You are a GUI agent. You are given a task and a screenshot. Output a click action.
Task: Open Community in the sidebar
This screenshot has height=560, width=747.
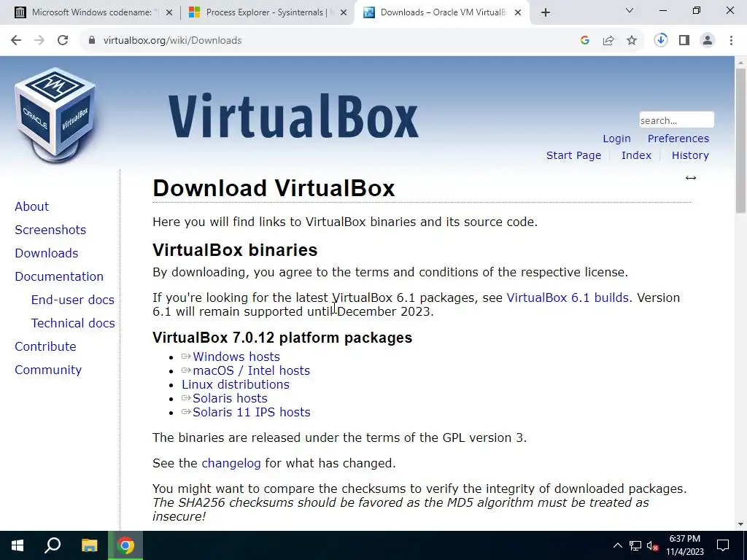48,370
